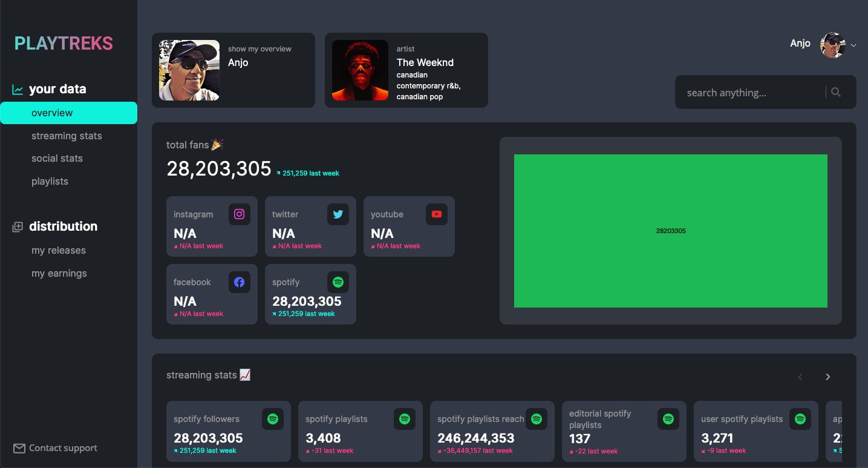Go to previous streaming stats with left chevron

click(x=800, y=377)
